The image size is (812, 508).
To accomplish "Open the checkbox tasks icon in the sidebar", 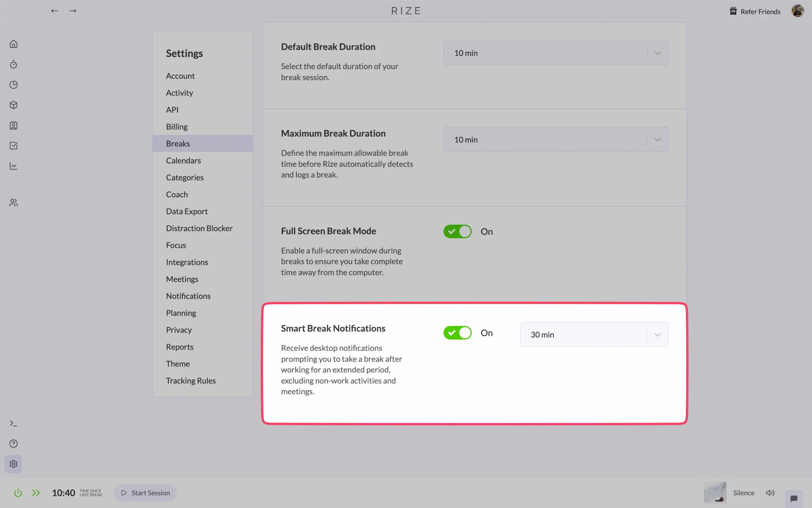I will click(x=13, y=145).
